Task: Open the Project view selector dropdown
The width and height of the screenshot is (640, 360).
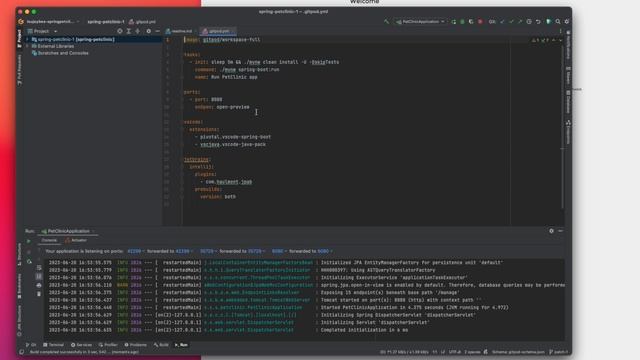Action: tap(42, 31)
